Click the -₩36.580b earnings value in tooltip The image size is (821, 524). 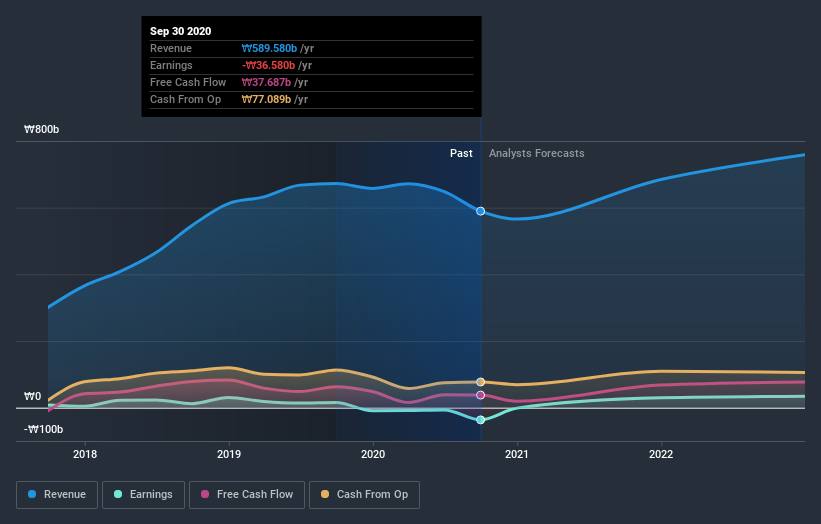(x=269, y=65)
